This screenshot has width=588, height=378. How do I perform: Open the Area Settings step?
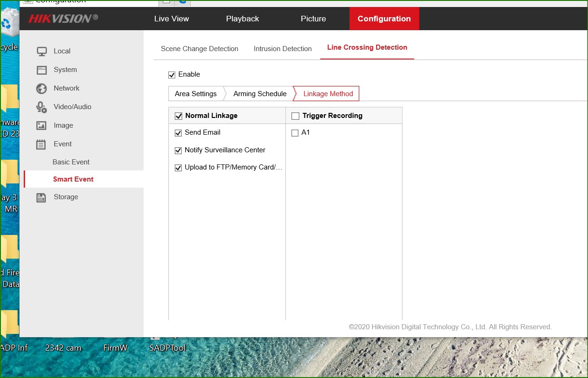click(x=196, y=94)
